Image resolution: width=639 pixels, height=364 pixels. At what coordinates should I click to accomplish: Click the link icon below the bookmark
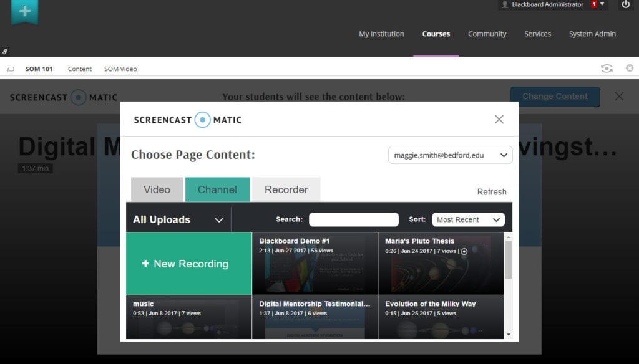pyautogui.click(x=5, y=52)
